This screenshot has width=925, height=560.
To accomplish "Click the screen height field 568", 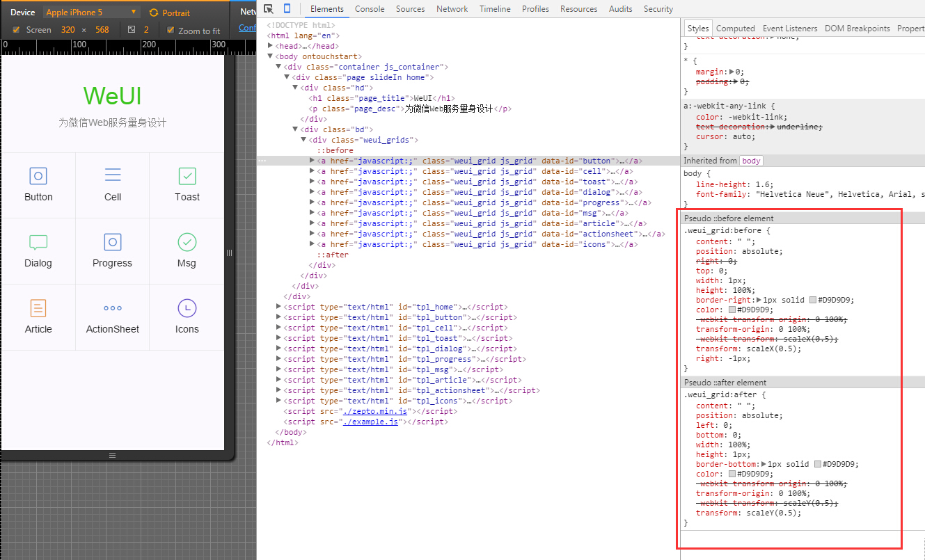I will (x=102, y=30).
